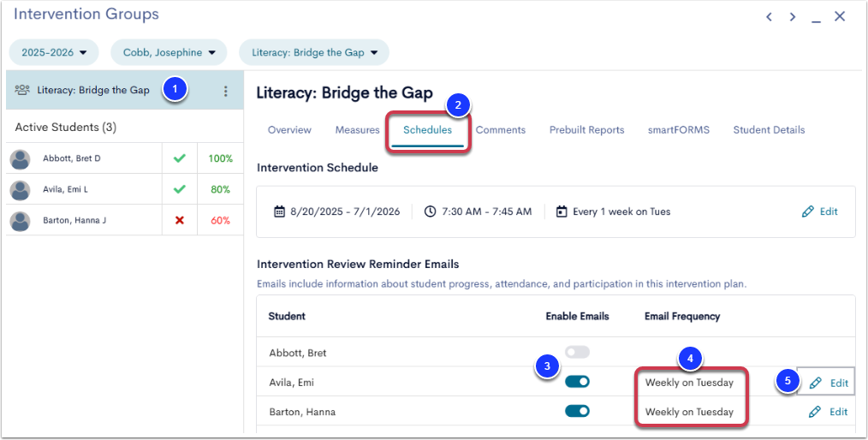Open the Literacy: Bridge the Gap filter dropdown
This screenshot has height=440, width=868.
click(x=314, y=52)
